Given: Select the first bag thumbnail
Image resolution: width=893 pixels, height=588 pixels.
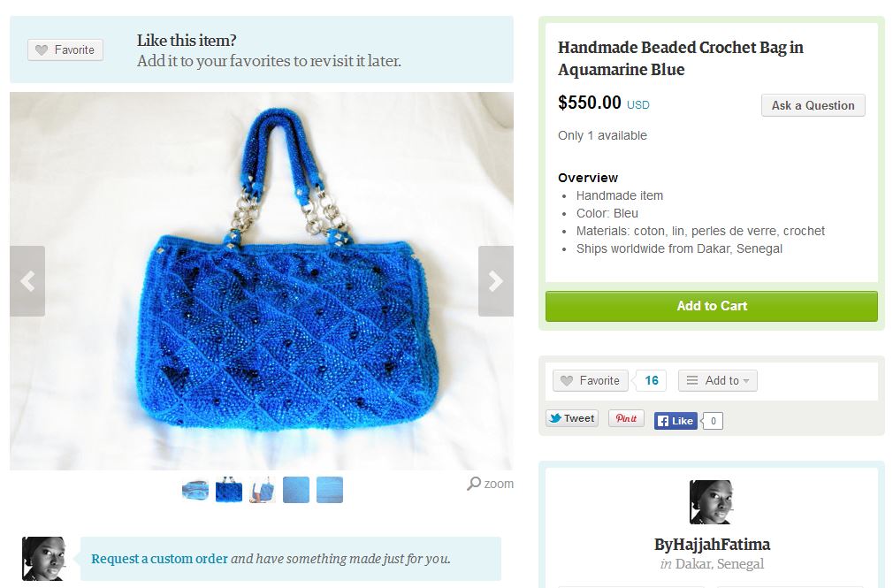Looking at the screenshot, I should pos(195,490).
